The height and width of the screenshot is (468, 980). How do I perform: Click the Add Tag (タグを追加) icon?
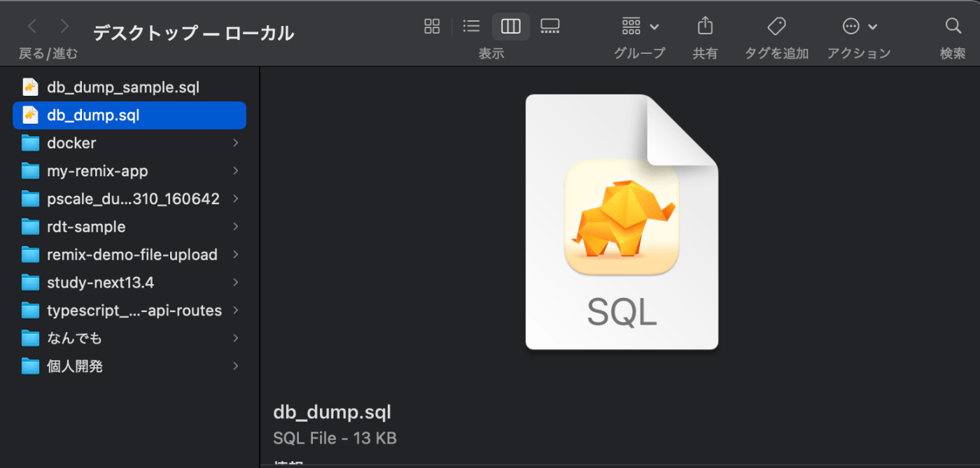point(776,27)
